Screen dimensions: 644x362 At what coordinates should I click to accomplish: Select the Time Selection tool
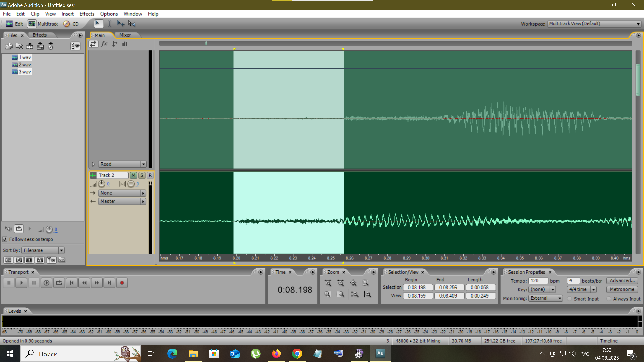click(110, 24)
